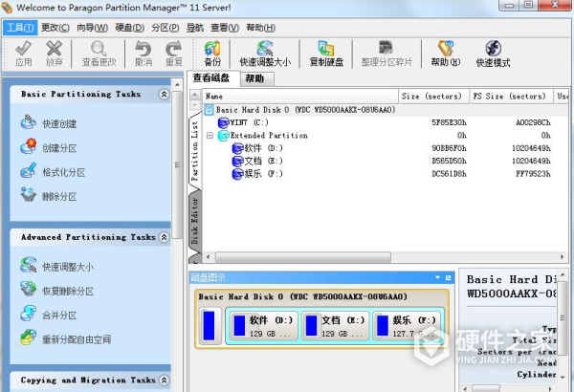This screenshot has height=392, width=574.
Task: Click the 复制硬盘 (Copy disk) icon
Action: 326,54
